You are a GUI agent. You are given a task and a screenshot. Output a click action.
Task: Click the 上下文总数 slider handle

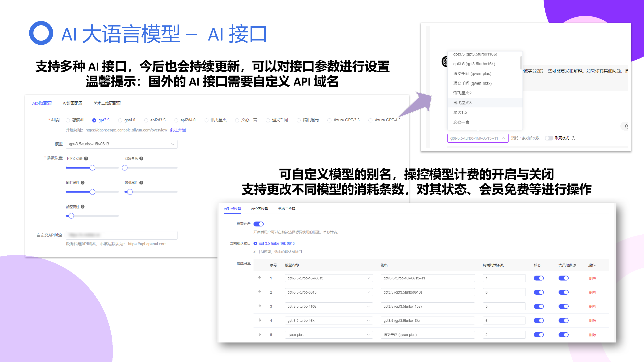point(93,168)
